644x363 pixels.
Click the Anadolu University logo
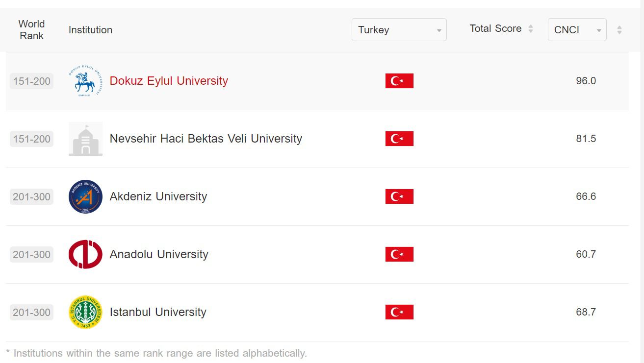tap(85, 254)
